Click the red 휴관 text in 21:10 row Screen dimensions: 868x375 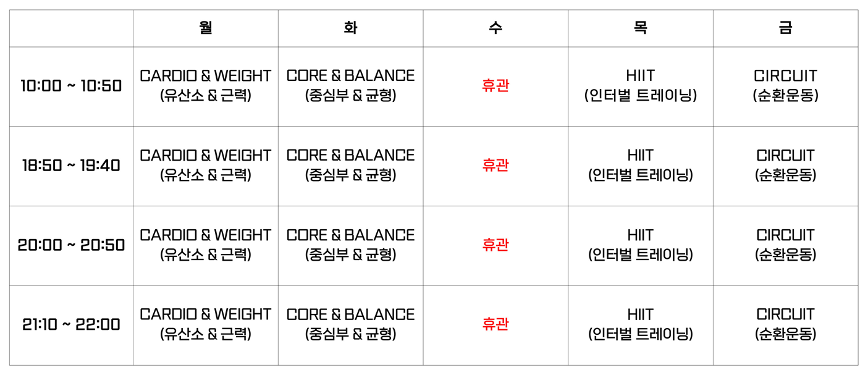(495, 325)
